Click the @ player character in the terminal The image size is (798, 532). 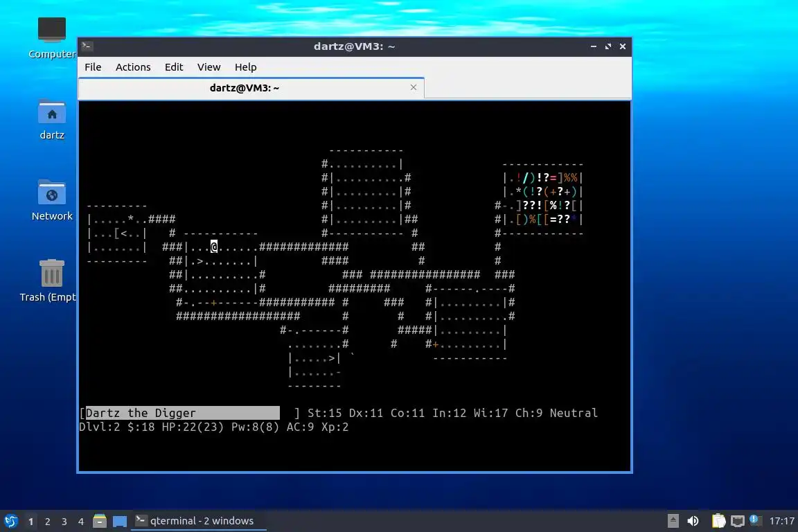click(x=214, y=247)
